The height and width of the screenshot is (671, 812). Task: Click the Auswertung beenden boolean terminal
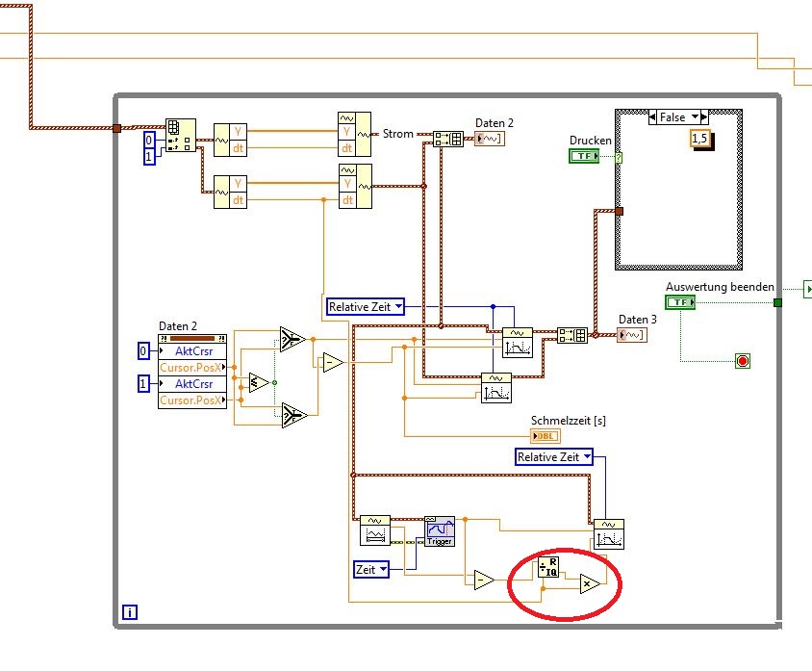pos(680,302)
